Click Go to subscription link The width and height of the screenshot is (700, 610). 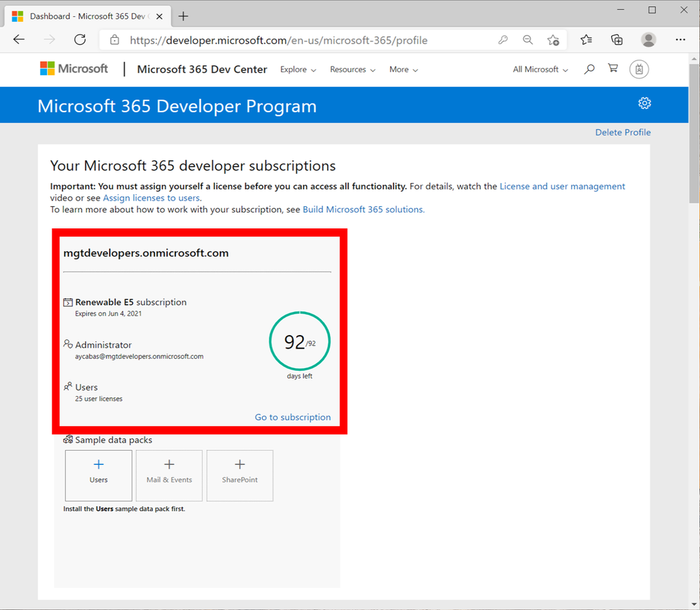coord(293,417)
